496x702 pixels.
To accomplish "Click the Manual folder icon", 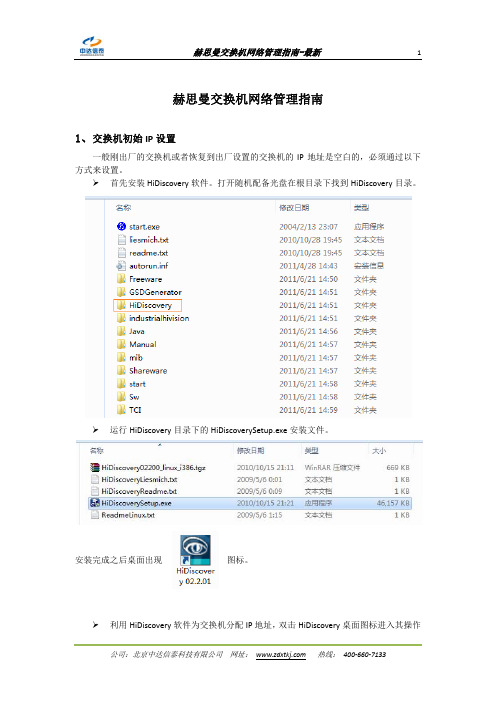I will coord(121,344).
